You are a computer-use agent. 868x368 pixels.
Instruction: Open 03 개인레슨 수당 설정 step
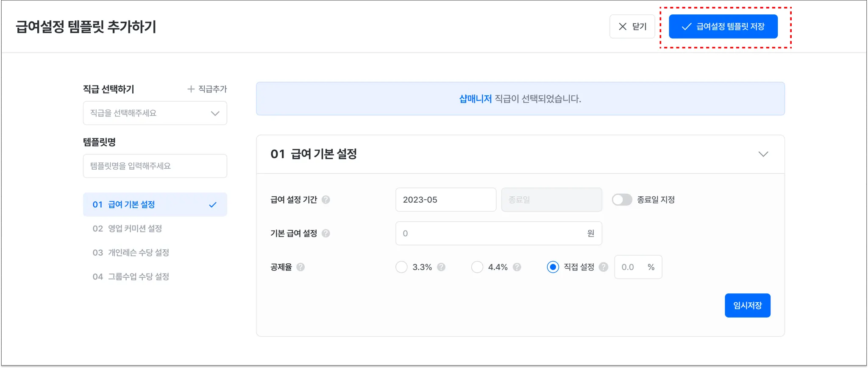pos(131,253)
